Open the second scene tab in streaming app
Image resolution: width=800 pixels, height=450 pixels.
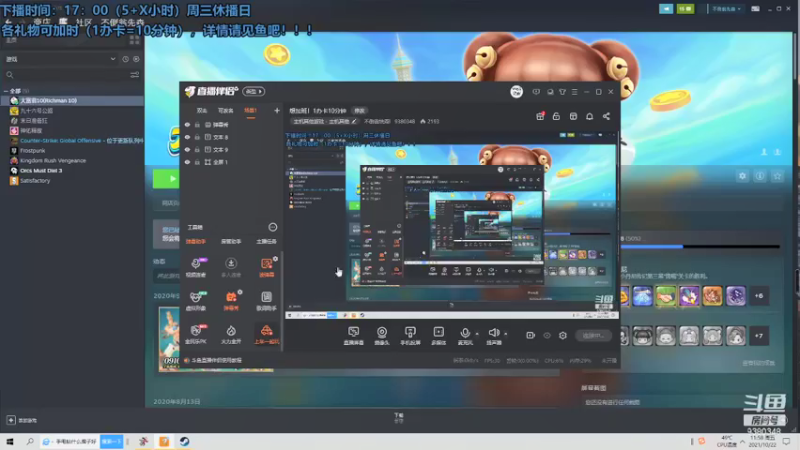click(x=226, y=110)
